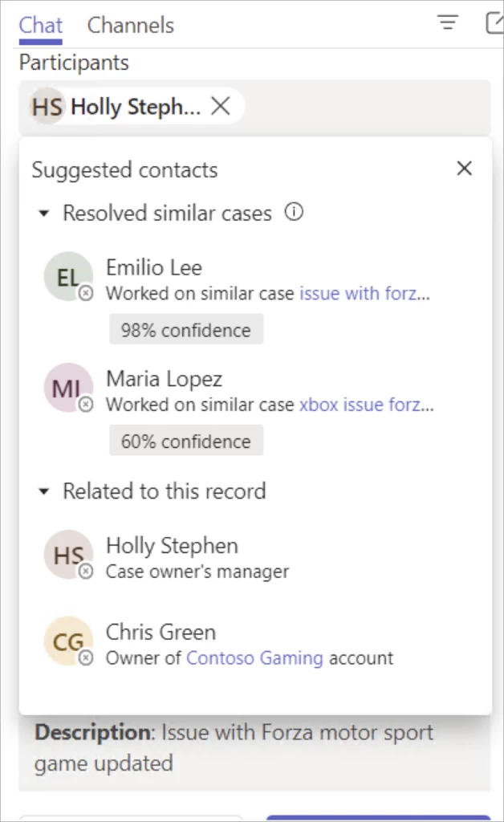Remove Chris Green suggestion via its x badge
This screenshot has width=504, height=822.
click(86, 659)
